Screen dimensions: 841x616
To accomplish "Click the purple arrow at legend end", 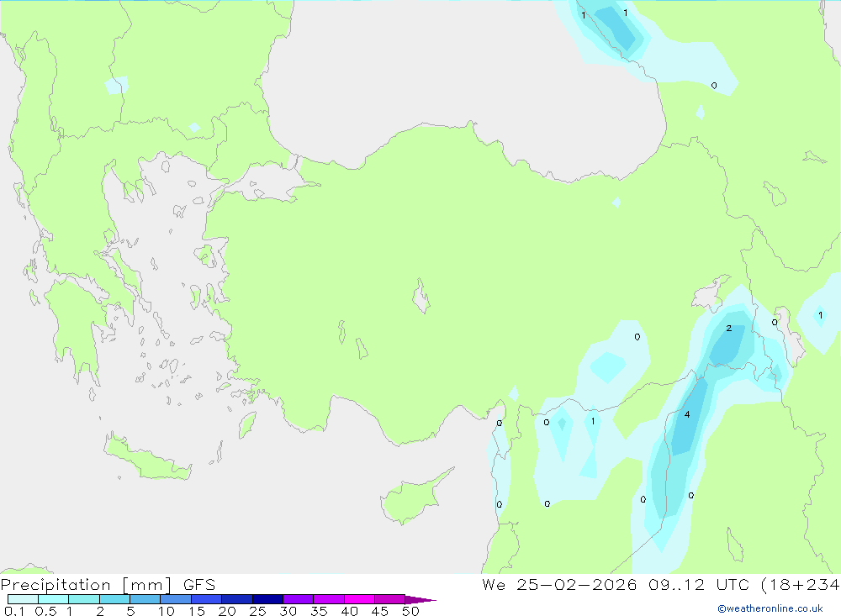I will point(420,600).
